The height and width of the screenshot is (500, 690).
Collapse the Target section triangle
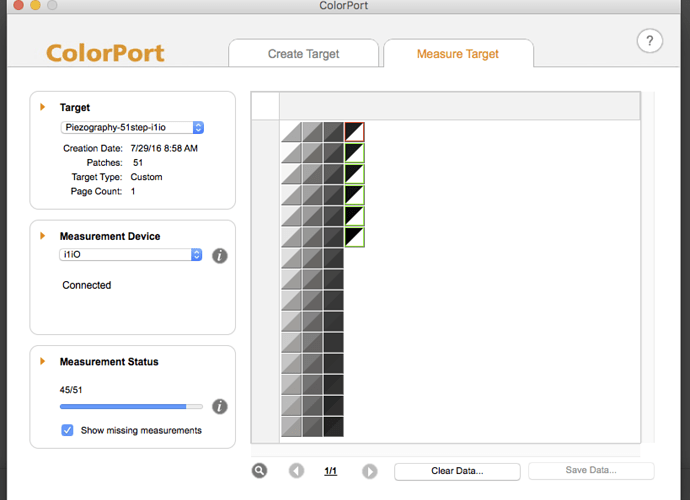point(43,107)
